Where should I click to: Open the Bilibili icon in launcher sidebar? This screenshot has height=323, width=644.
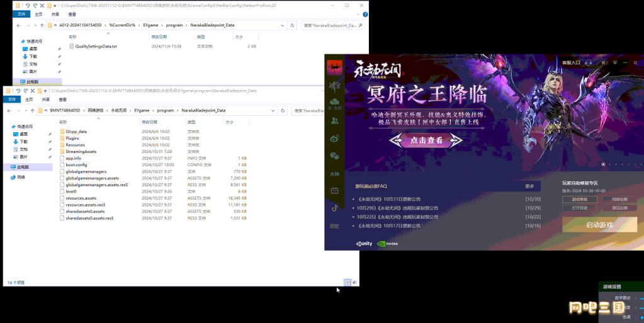coord(335,191)
